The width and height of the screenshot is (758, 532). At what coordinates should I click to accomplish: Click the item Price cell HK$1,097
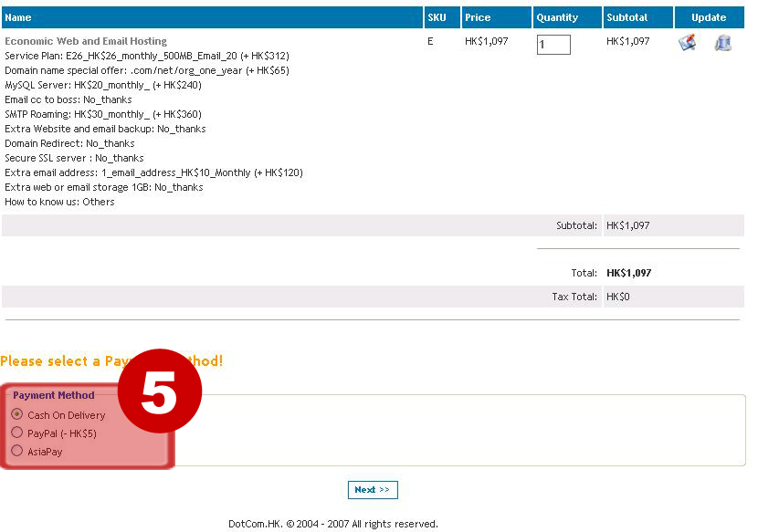tap(487, 41)
